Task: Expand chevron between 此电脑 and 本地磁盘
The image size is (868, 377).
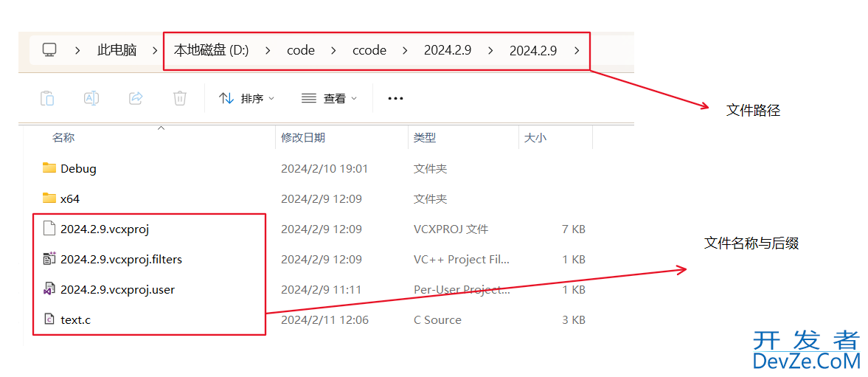Action: [155, 50]
